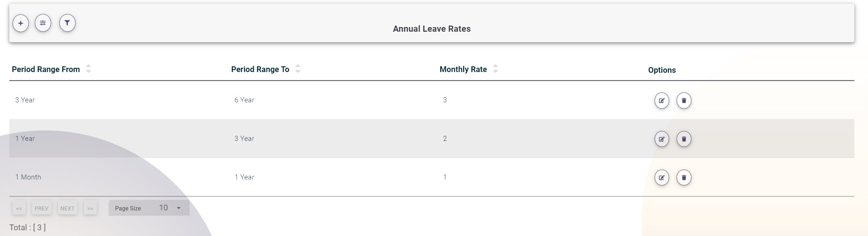Edit the 1 Year to 3 Year rate
The height and width of the screenshot is (236, 868).
click(661, 139)
